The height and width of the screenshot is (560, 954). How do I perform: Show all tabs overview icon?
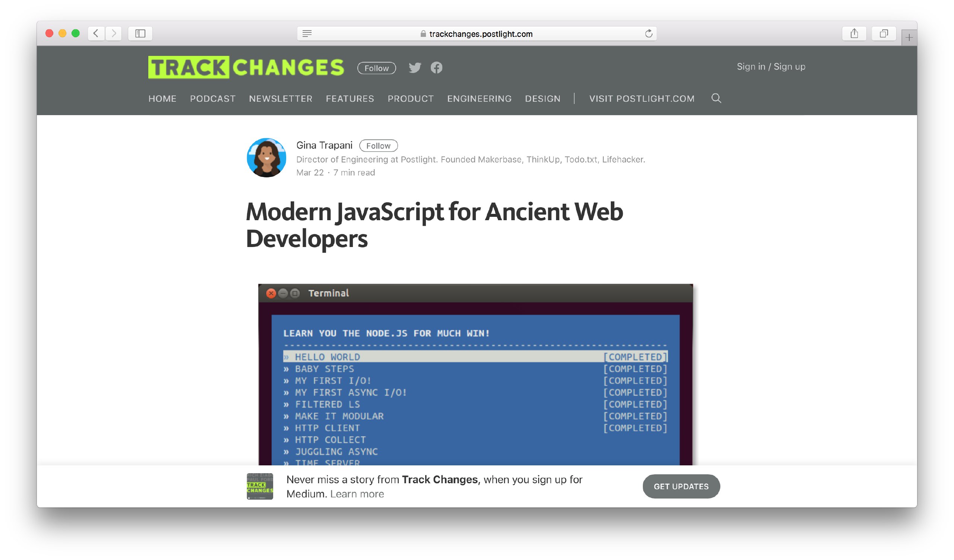pos(884,33)
